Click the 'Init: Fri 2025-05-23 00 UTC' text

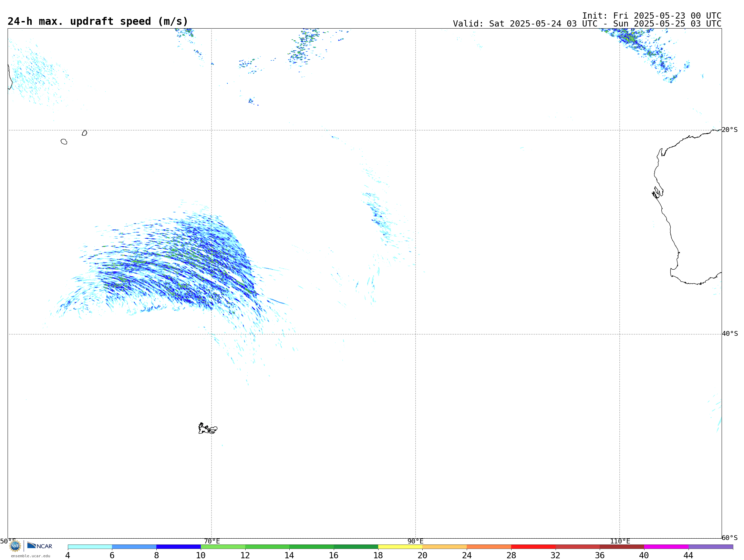652,16
